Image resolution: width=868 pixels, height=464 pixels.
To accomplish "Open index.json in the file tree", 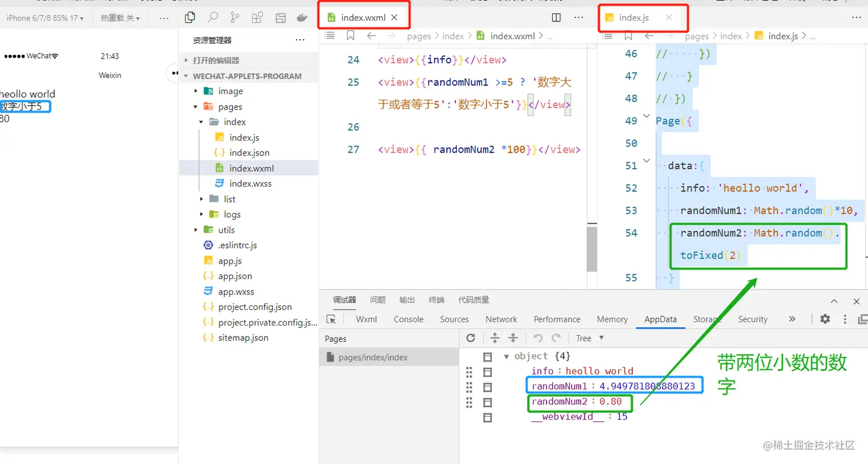I will 249,153.
